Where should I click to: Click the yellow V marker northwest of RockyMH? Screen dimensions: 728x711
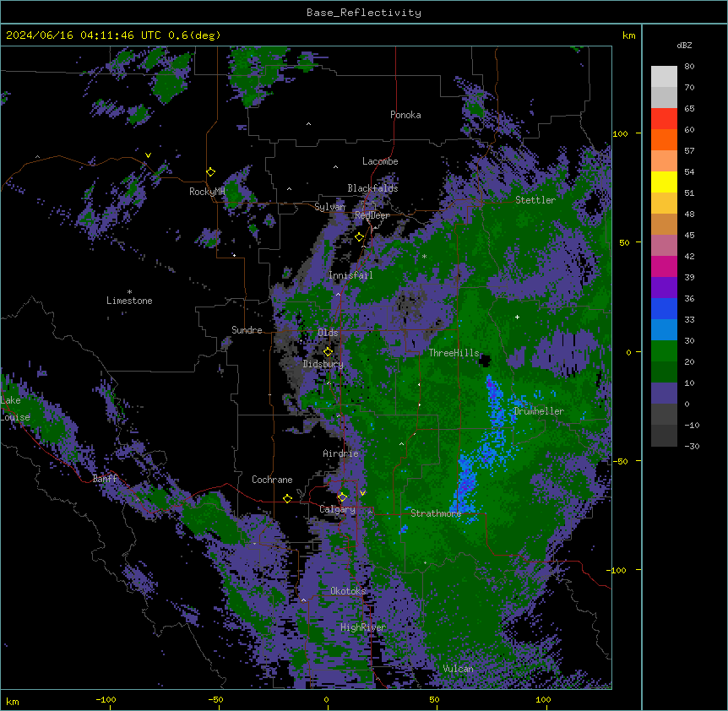pyautogui.click(x=148, y=155)
